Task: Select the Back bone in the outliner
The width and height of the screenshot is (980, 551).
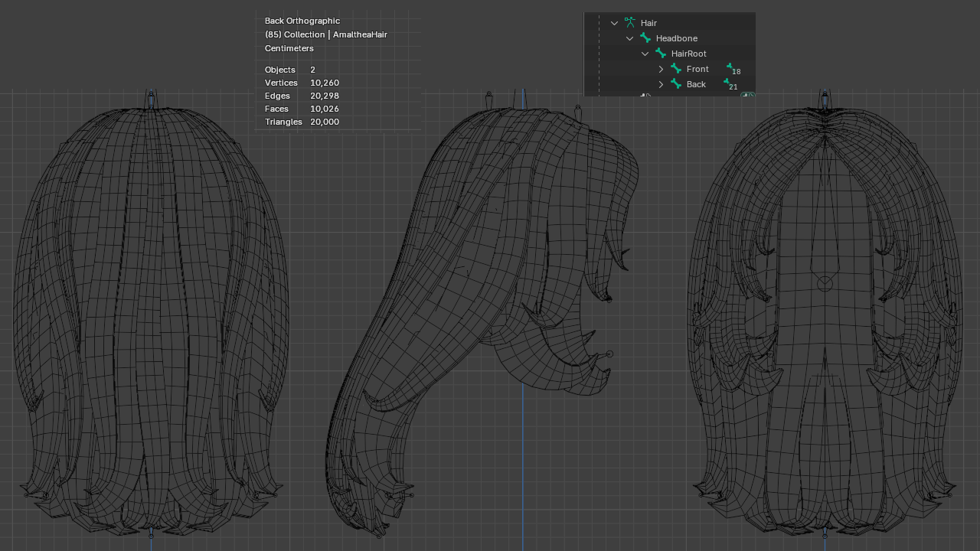Action: click(x=695, y=84)
